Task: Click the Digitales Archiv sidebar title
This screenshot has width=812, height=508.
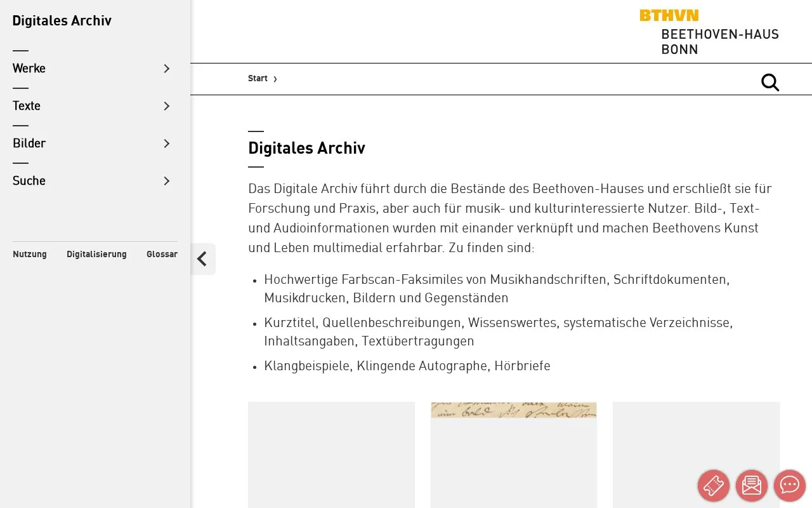Action: (x=62, y=21)
